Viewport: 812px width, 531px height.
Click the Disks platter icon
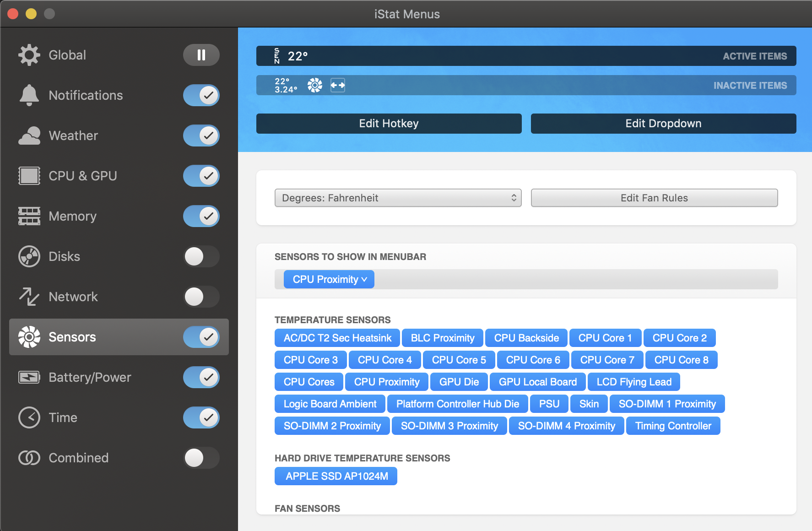[x=29, y=256]
